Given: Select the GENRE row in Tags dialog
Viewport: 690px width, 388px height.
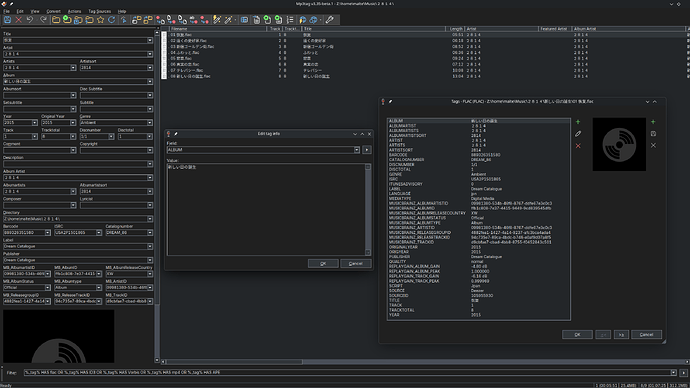Looking at the screenshot, I should tap(478, 174).
